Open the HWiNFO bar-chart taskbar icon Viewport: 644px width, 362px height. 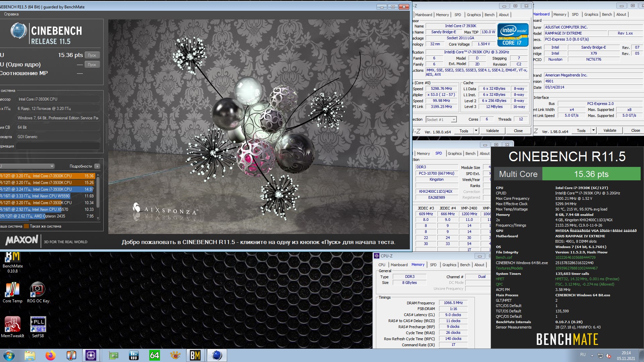(134, 355)
